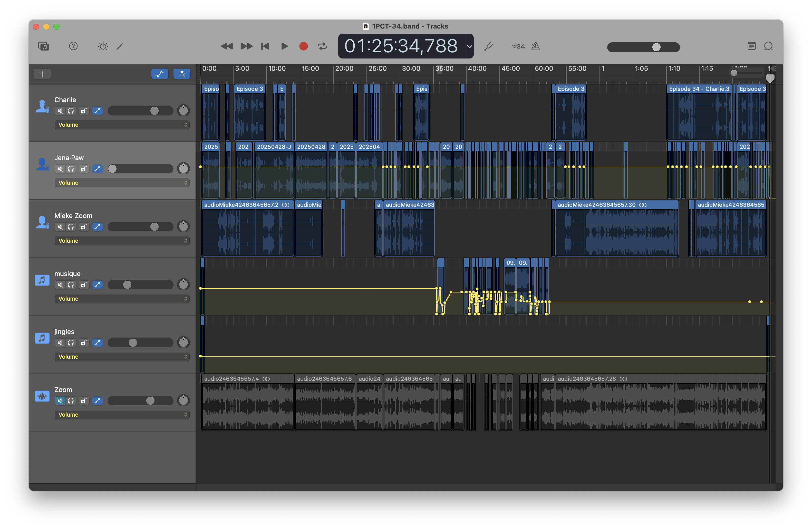
Task: Click the tuner fork icon
Action: point(489,46)
